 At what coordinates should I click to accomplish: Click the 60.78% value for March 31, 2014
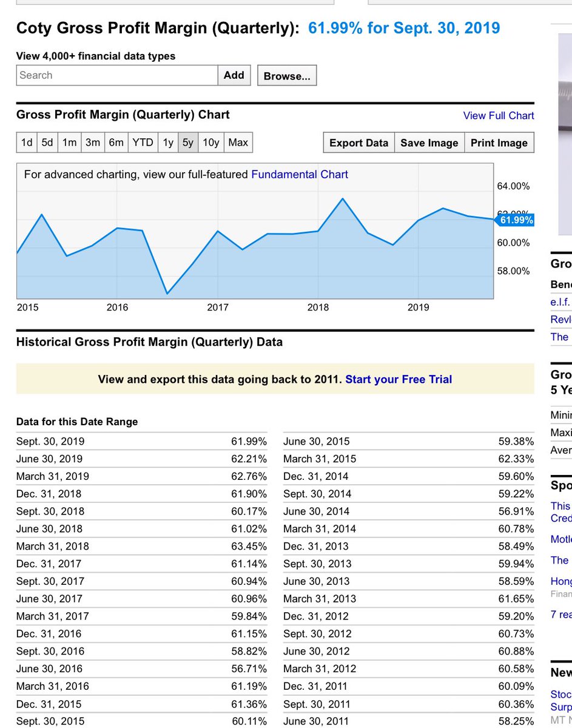point(516,528)
